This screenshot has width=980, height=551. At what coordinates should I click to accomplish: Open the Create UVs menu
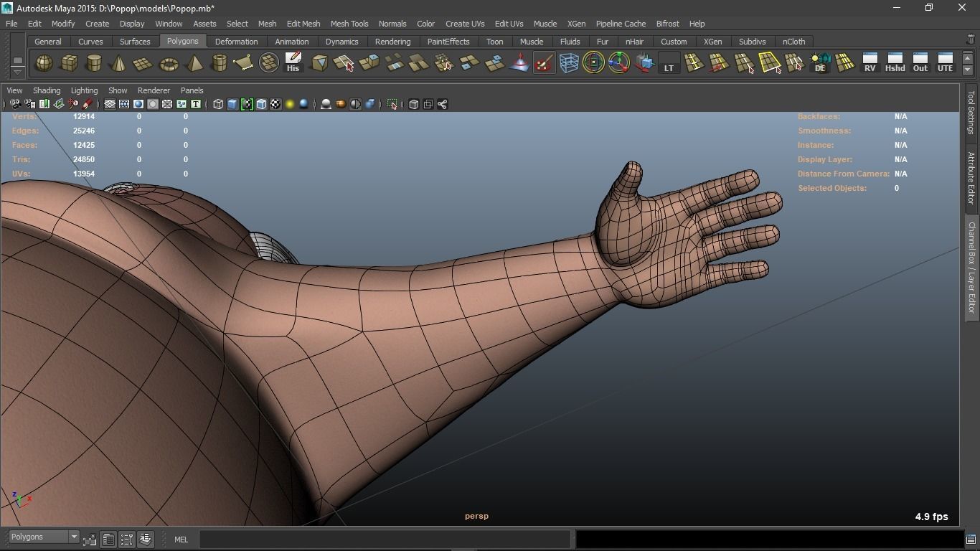(465, 24)
